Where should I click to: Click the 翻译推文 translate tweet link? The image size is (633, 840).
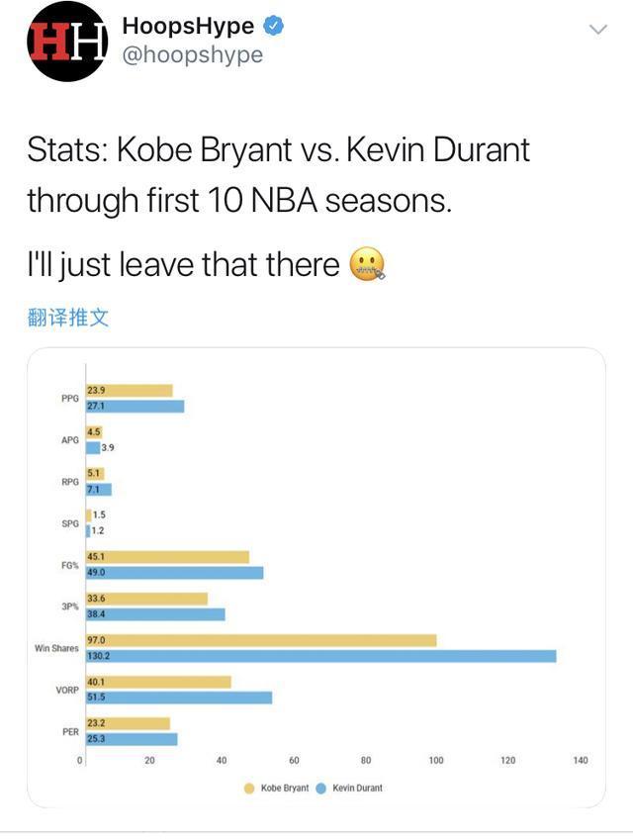68,318
